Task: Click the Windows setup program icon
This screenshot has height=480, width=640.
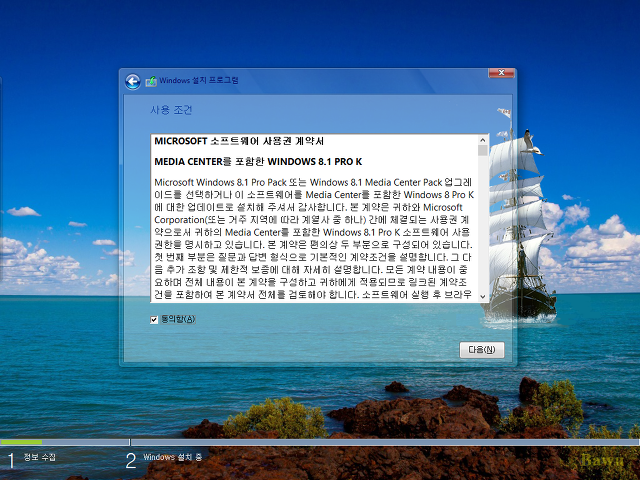Action: (x=151, y=81)
